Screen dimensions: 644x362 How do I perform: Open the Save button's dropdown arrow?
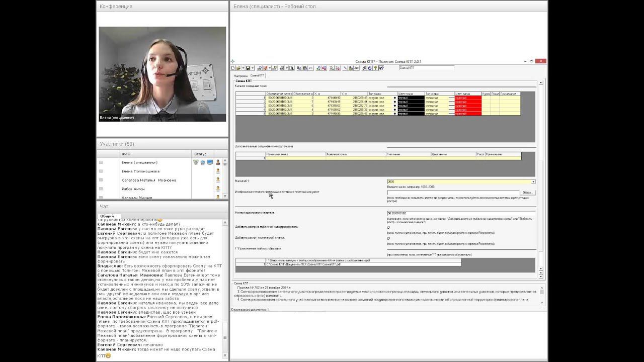point(252,68)
